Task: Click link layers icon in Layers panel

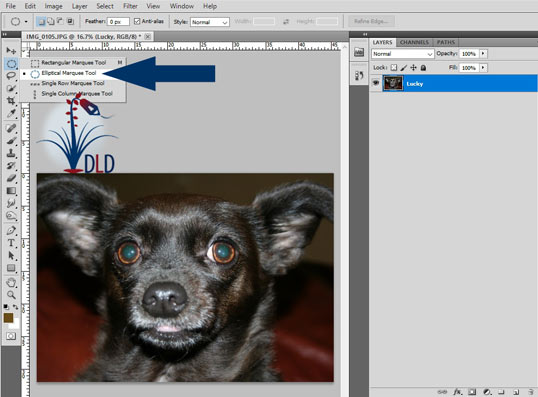Action: [x=442, y=392]
